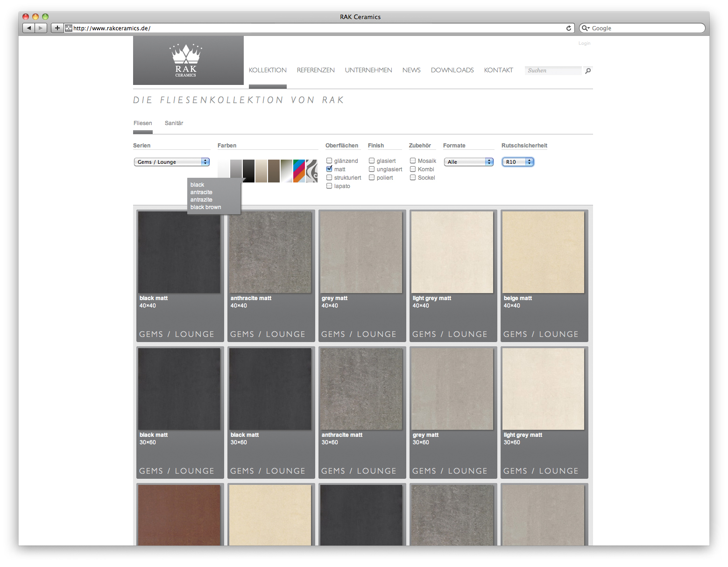Pick the brown color swatch
Image resolution: width=728 pixels, height=567 pixels.
point(274,171)
